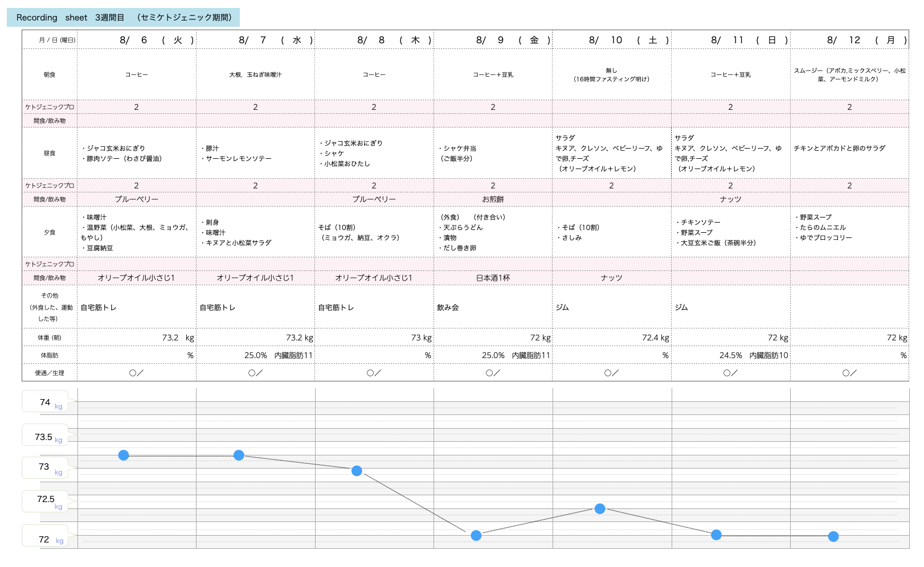Screen dimensions: 924x567
Task: Select the 日本酒1杯 cell
Action: pos(493,278)
